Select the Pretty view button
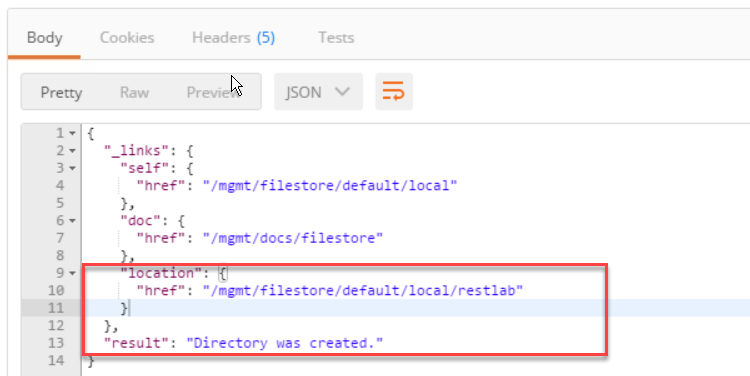 point(61,92)
